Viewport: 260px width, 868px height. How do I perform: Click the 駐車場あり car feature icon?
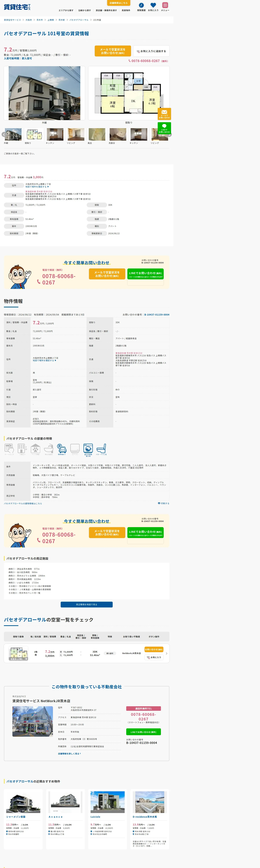pos(62,449)
